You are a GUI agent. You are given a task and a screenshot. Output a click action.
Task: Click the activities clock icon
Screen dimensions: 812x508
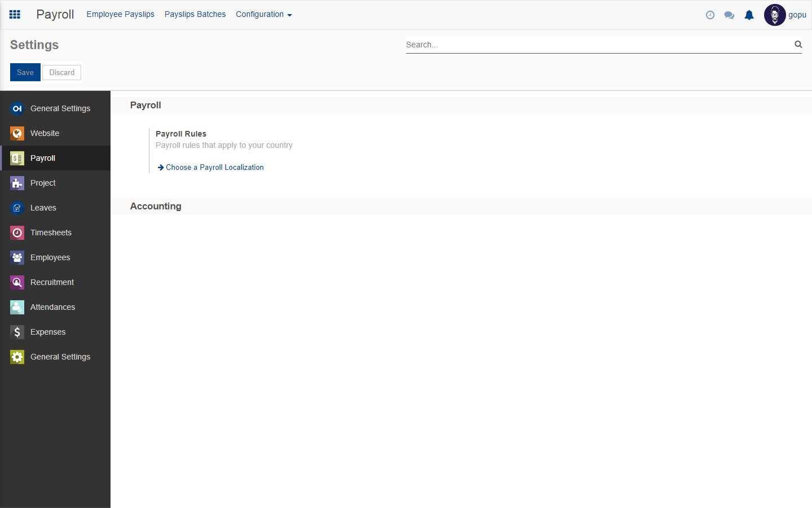click(710, 15)
